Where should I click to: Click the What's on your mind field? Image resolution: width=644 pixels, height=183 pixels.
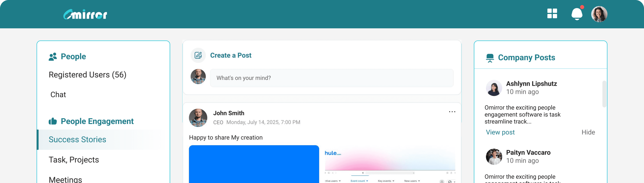coord(332,78)
